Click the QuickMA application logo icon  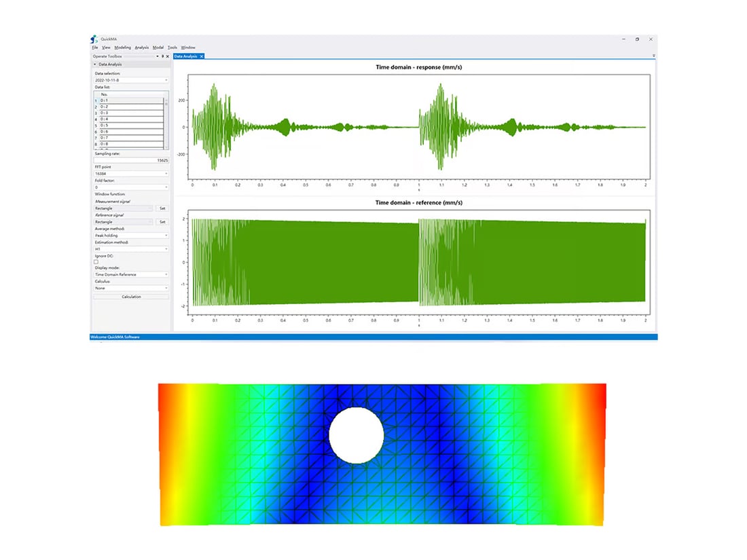point(94,39)
